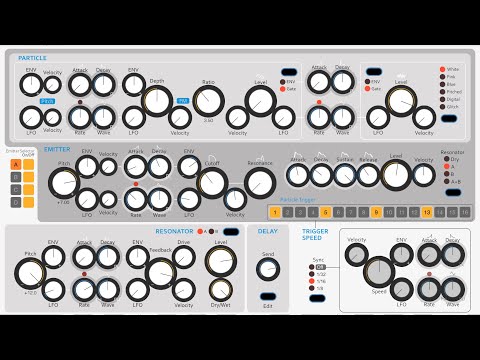Select Resonator A in Resonator header

click(200, 231)
